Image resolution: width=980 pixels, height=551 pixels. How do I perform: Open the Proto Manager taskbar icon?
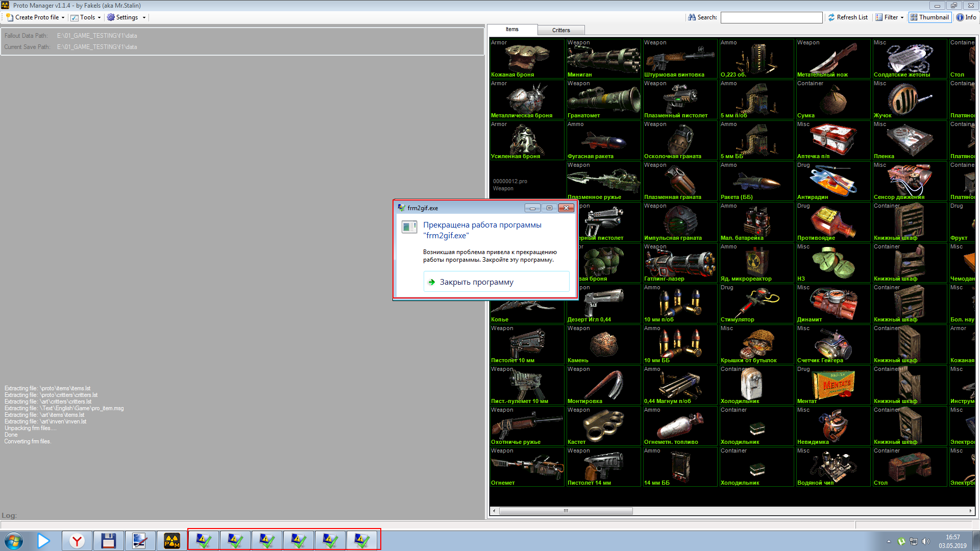(172, 541)
